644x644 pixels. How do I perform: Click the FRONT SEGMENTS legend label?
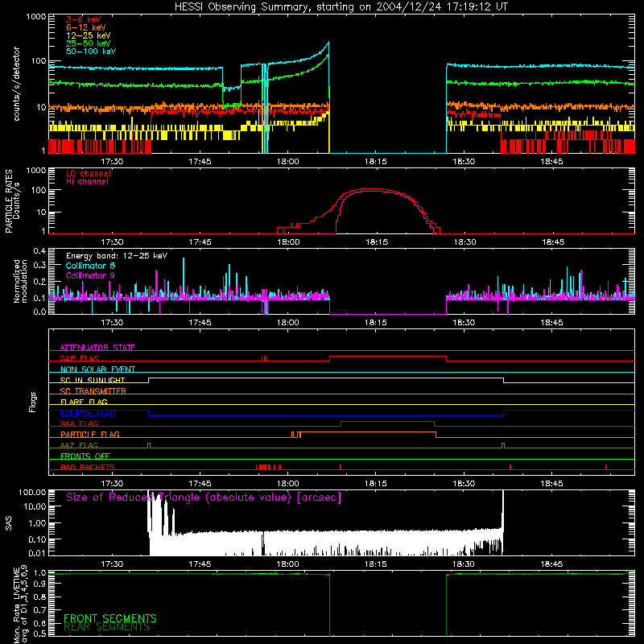[x=110, y=618]
